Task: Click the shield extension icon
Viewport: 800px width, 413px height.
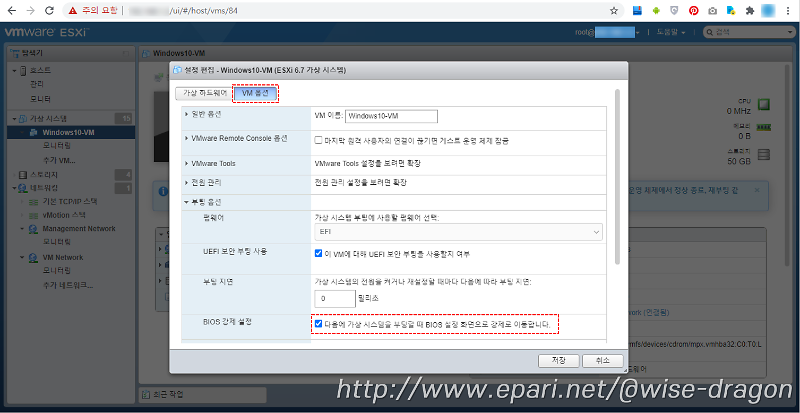Action: tap(674, 10)
